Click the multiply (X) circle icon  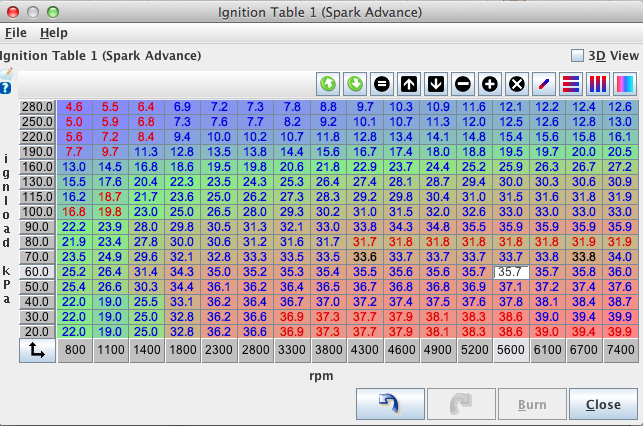pyautogui.click(x=517, y=84)
